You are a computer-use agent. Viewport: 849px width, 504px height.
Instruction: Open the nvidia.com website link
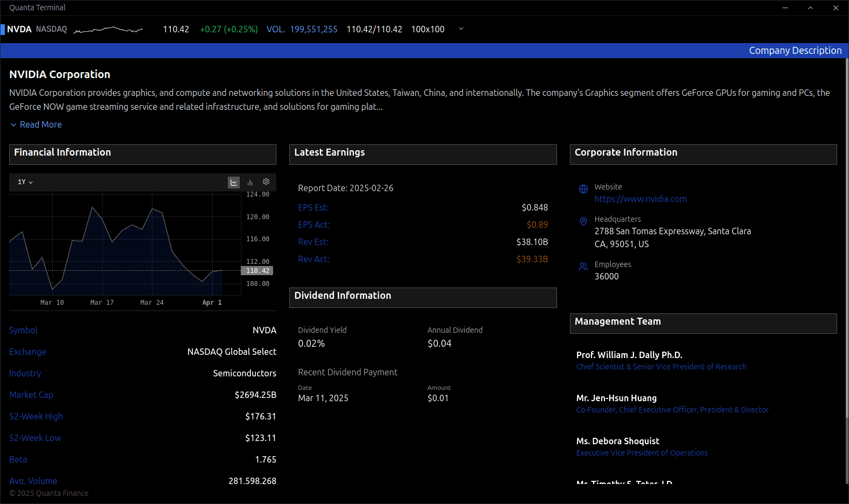click(x=641, y=199)
